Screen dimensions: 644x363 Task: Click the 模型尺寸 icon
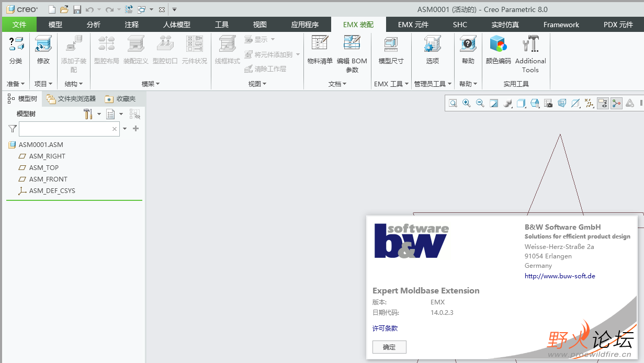[x=391, y=44]
